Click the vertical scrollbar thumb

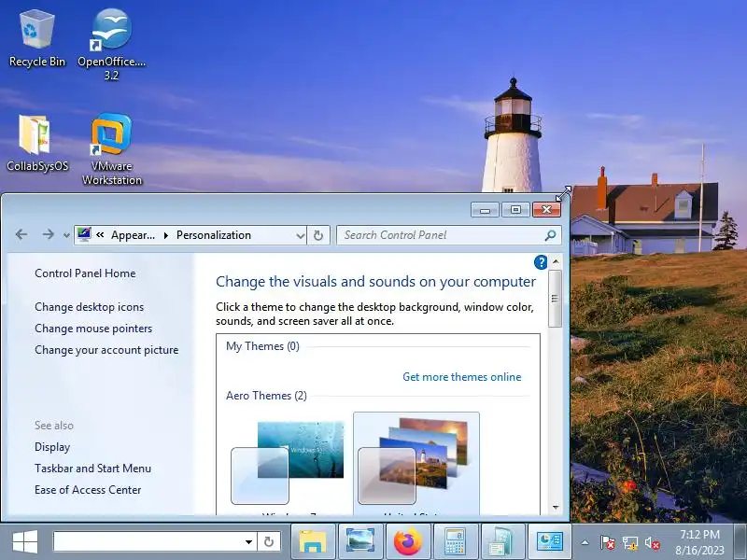point(555,299)
